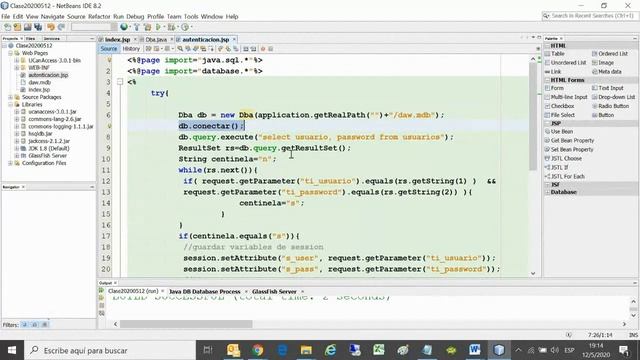Collapse the Web Pages folder
Viewport: 640px width, 360px height.
pyautogui.click(x=10, y=53)
